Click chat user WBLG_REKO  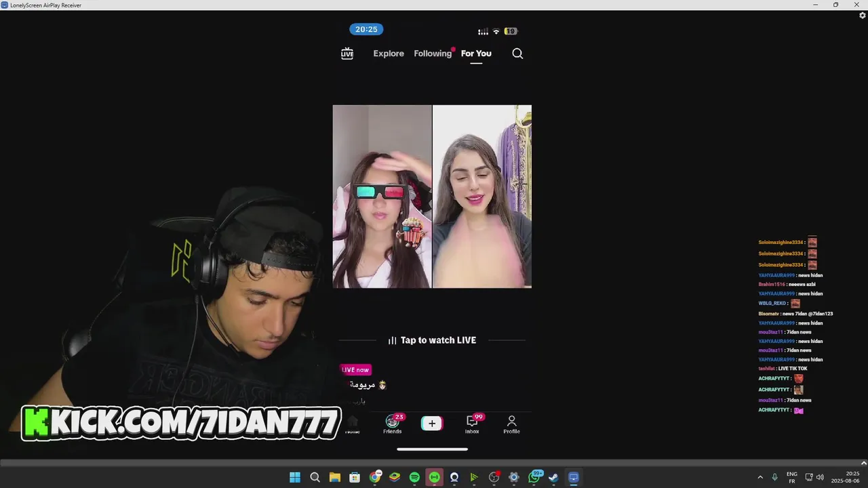(772, 303)
